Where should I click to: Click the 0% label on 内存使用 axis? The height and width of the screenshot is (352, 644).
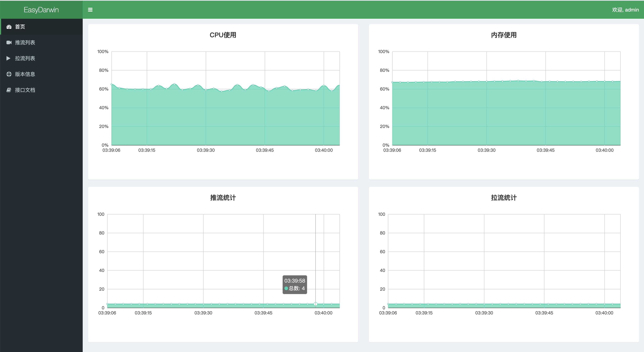tap(386, 145)
